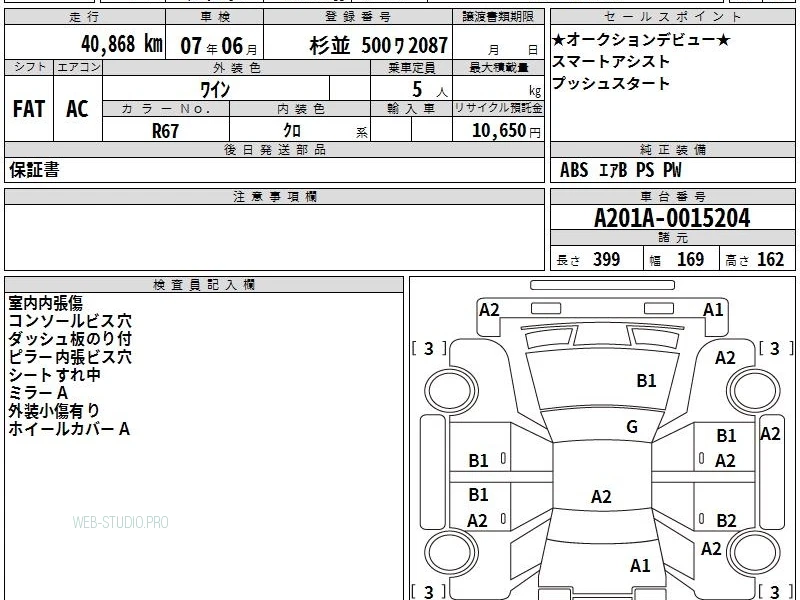Screen dimensions: 800x600
Task: Select chassis number A201A-0015204
Action: (x=672, y=218)
